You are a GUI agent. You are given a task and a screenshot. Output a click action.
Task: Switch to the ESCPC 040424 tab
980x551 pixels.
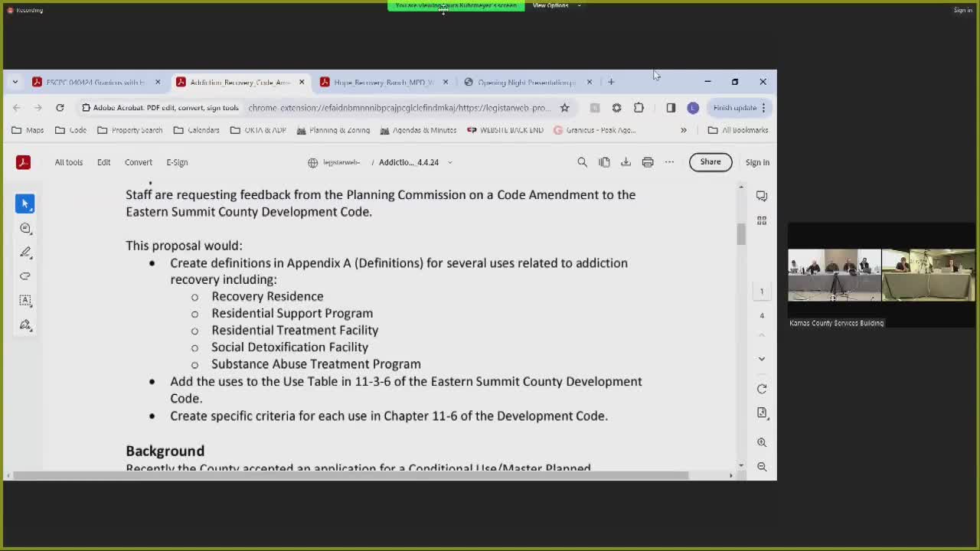[97, 82]
